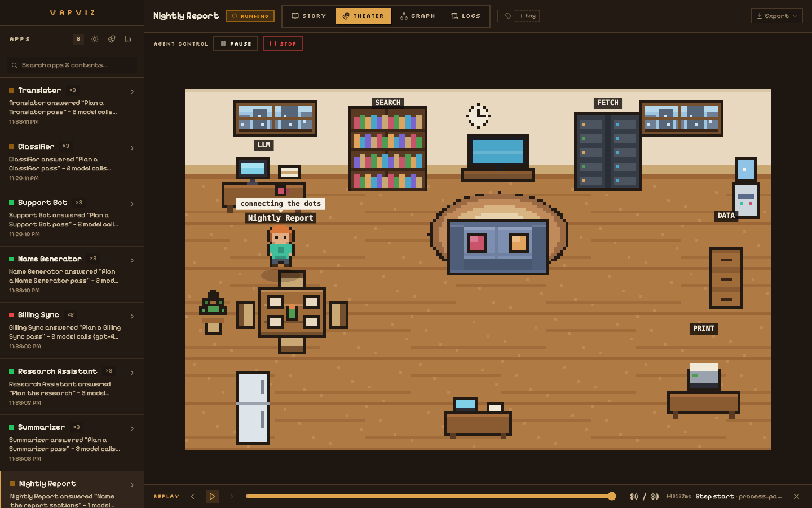Select the Summarizer app title
Image resolution: width=812 pixels, height=508 pixels.
[x=41, y=427]
